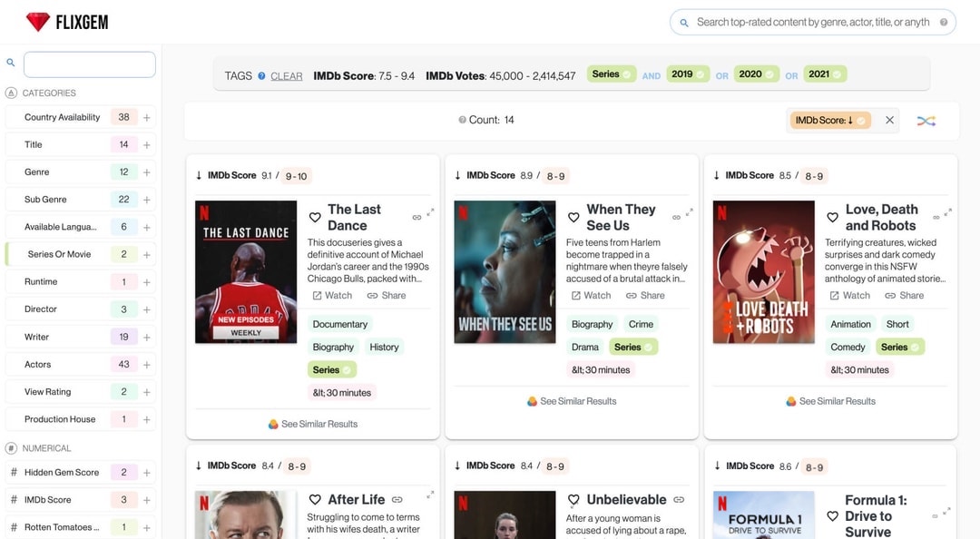This screenshot has width=980, height=539.
Task: Open IMDb Score numerical filter row
Action: click(x=81, y=500)
